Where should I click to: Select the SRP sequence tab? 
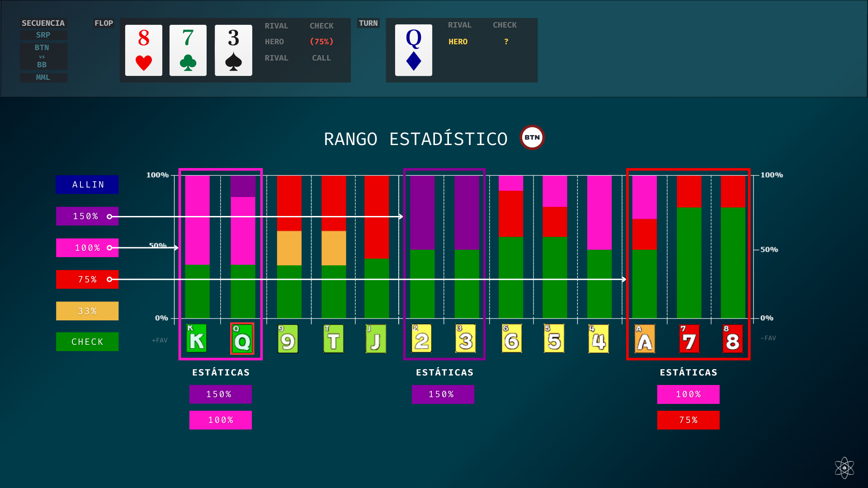point(43,35)
